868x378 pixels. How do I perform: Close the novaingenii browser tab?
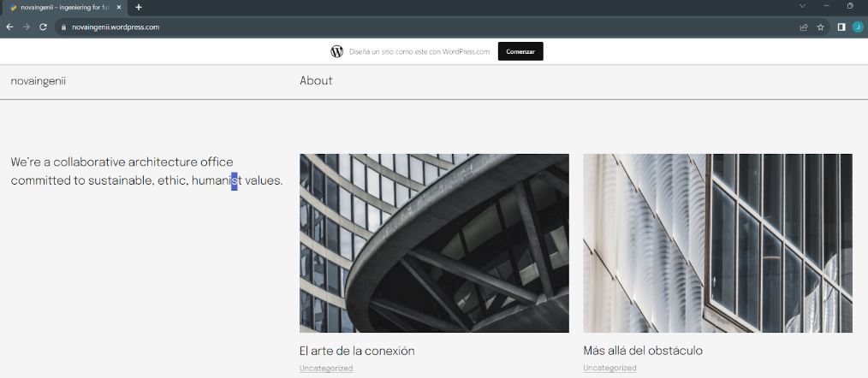(121, 7)
